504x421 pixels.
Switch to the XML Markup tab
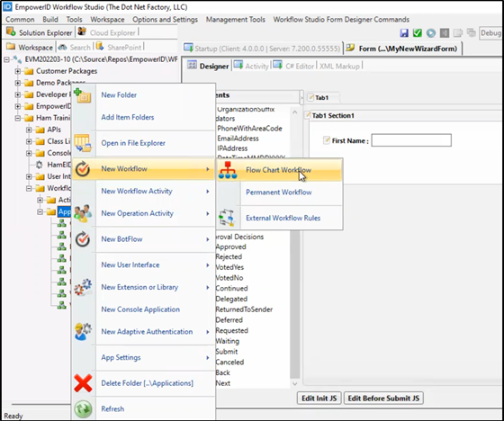point(339,67)
